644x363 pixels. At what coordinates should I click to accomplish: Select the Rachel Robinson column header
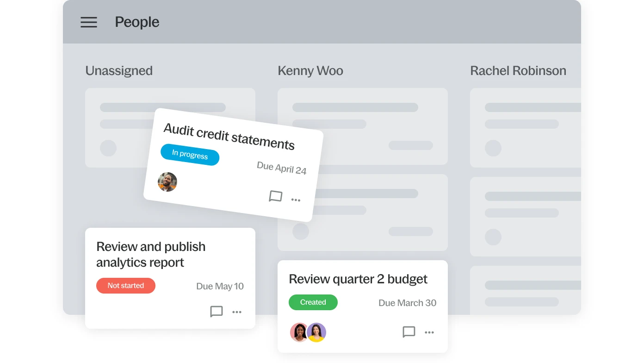[x=518, y=71]
